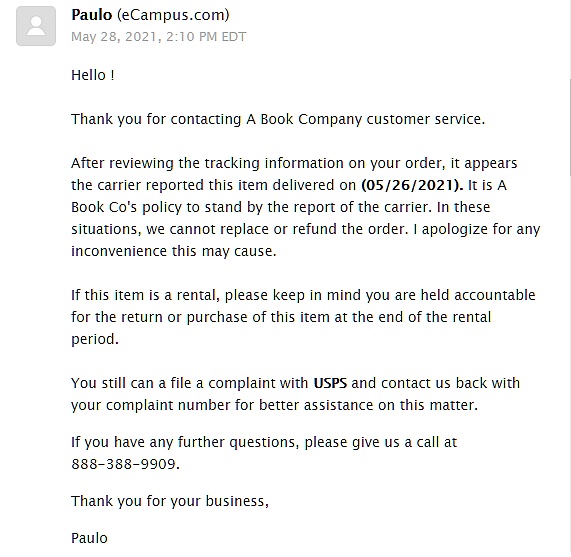Click the phone number 888-388-9909
This screenshot has height=557, width=571.
pyautogui.click(x=125, y=464)
